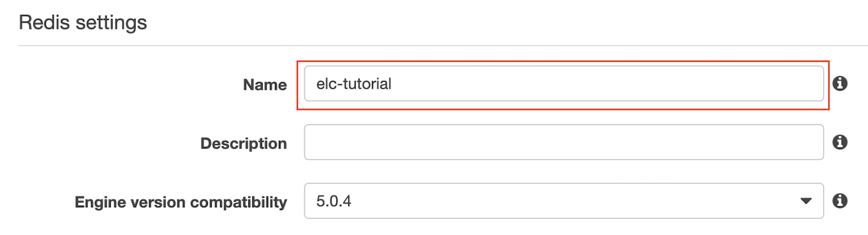Click the Description label text
The image size is (868, 235).
(243, 144)
